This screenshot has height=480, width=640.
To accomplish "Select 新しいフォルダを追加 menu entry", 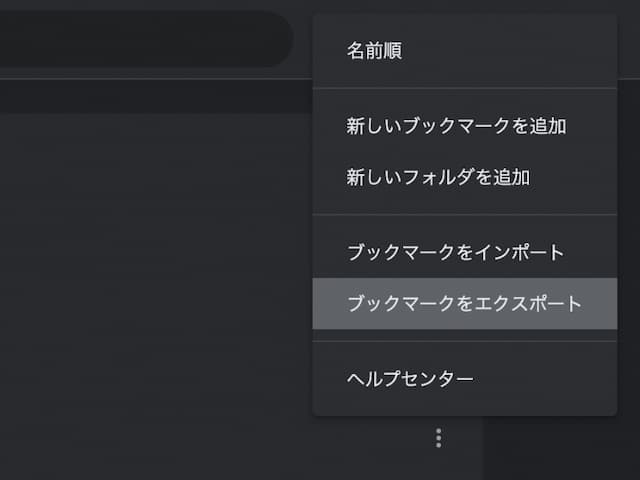I will pyautogui.click(x=438, y=178).
